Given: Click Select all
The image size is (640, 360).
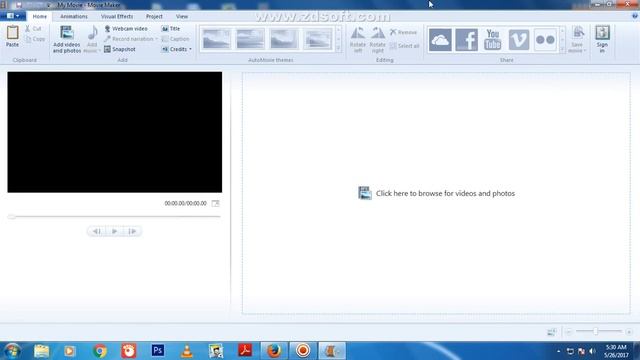Looking at the screenshot, I should 404,46.
